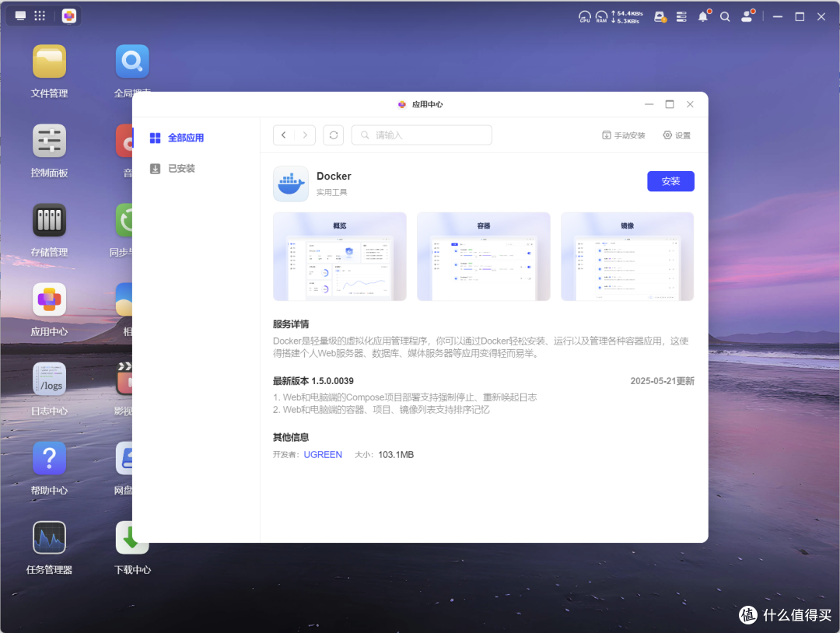The height and width of the screenshot is (633, 840).
Task: Refresh the app center page
Action: pyautogui.click(x=333, y=135)
